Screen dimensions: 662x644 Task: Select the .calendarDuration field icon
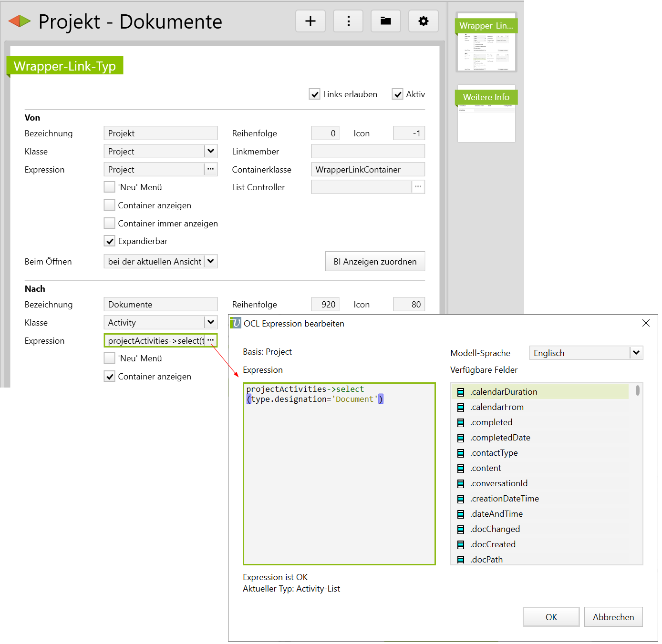[x=461, y=392]
